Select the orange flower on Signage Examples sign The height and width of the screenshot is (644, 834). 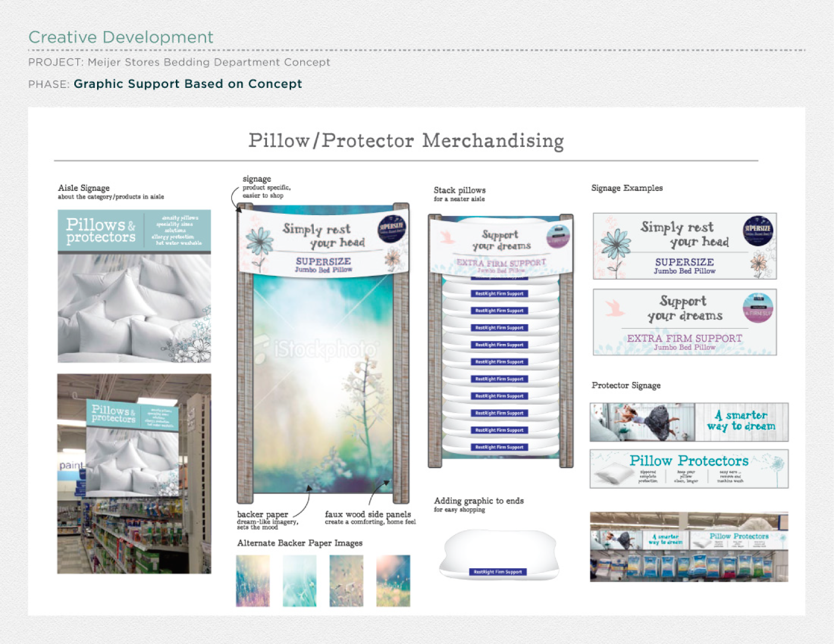tap(759, 263)
